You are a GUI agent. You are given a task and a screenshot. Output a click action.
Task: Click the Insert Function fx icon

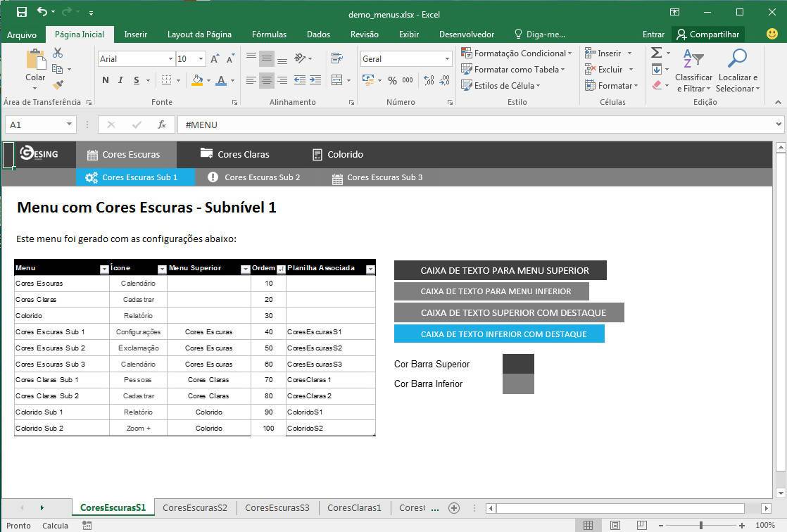click(x=162, y=125)
